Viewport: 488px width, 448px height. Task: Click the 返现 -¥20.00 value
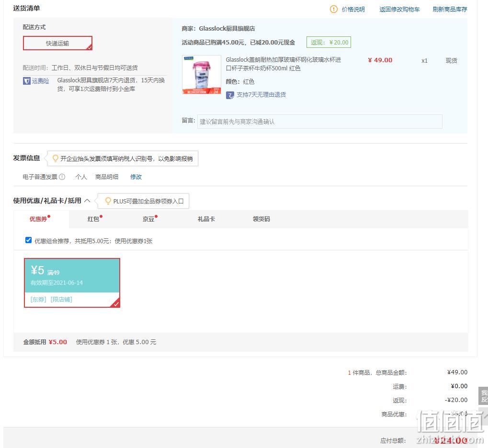pyautogui.click(x=456, y=400)
